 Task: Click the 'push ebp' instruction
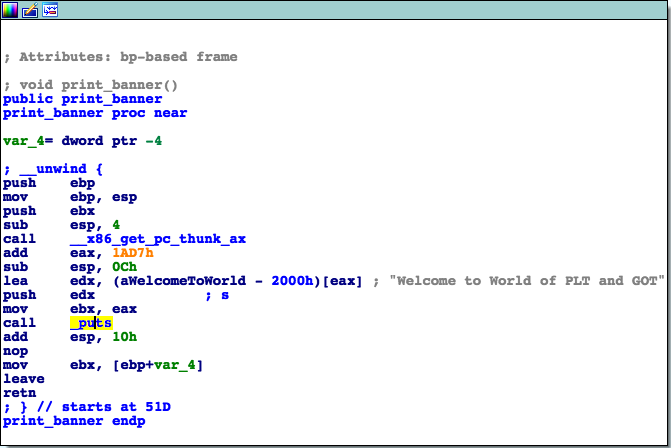click(x=49, y=183)
